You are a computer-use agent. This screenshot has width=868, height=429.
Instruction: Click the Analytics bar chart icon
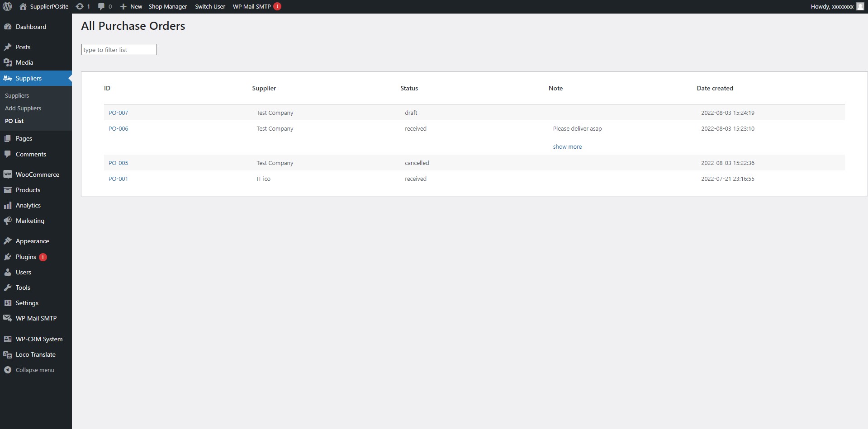(8, 205)
